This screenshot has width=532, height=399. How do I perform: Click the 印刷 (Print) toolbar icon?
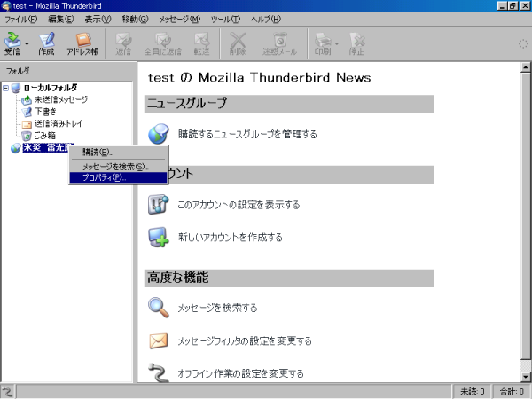tap(323, 43)
